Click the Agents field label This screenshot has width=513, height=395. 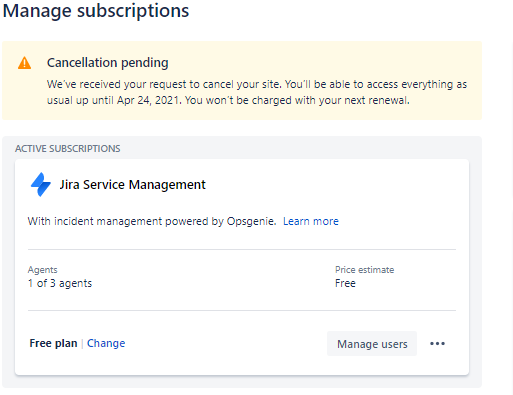tap(43, 270)
